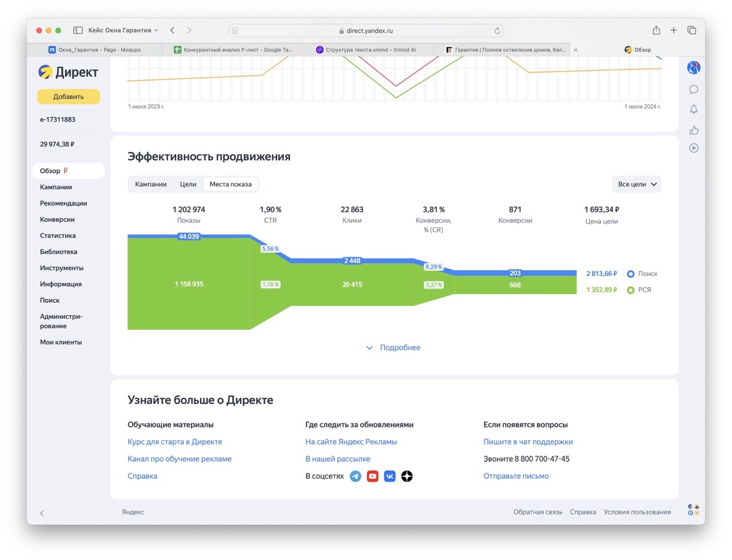Image resolution: width=732 pixels, height=560 pixels.
Task: Click the direct.yandex.ru address bar
Action: click(366, 31)
